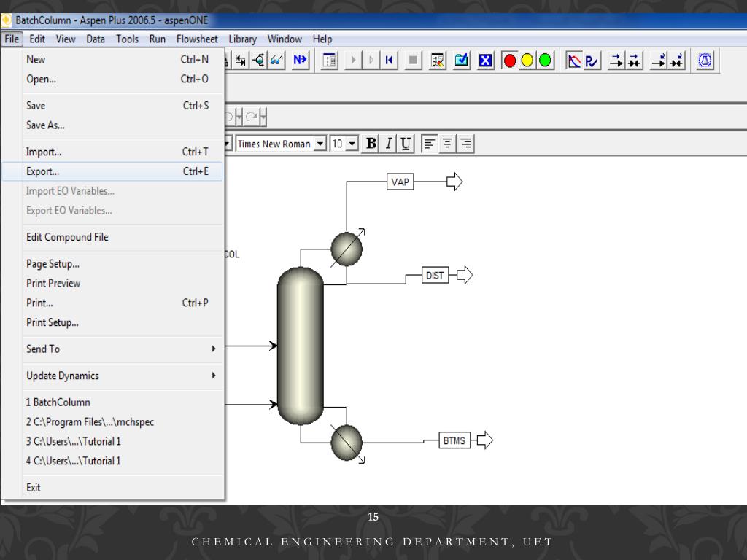Click the greyed Redo arrow icon
Image resolution: width=747 pixels, height=560 pixels.
tap(251, 116)
